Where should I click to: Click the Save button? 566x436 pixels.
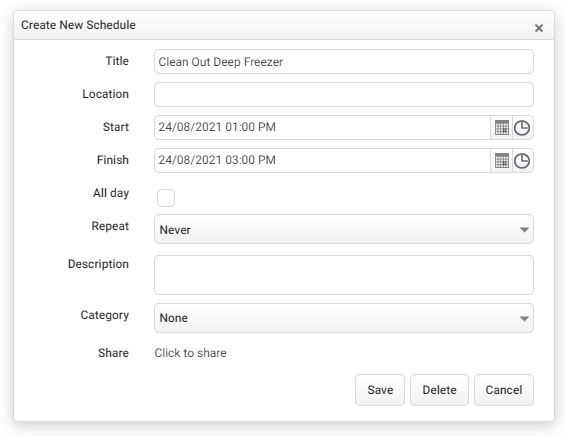click(x=380, y=390)
